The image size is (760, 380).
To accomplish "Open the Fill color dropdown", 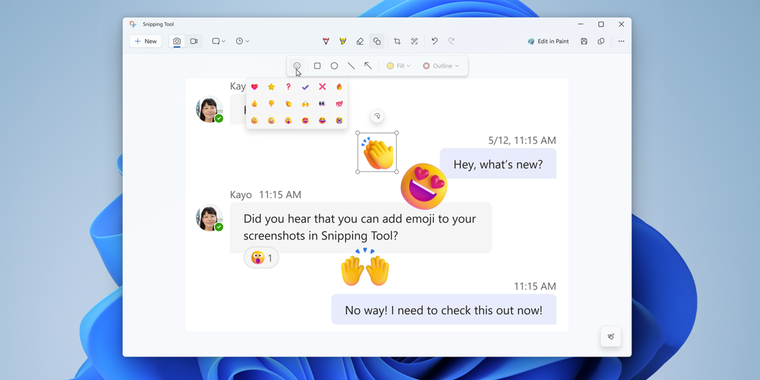I will (x=398, y=66).
